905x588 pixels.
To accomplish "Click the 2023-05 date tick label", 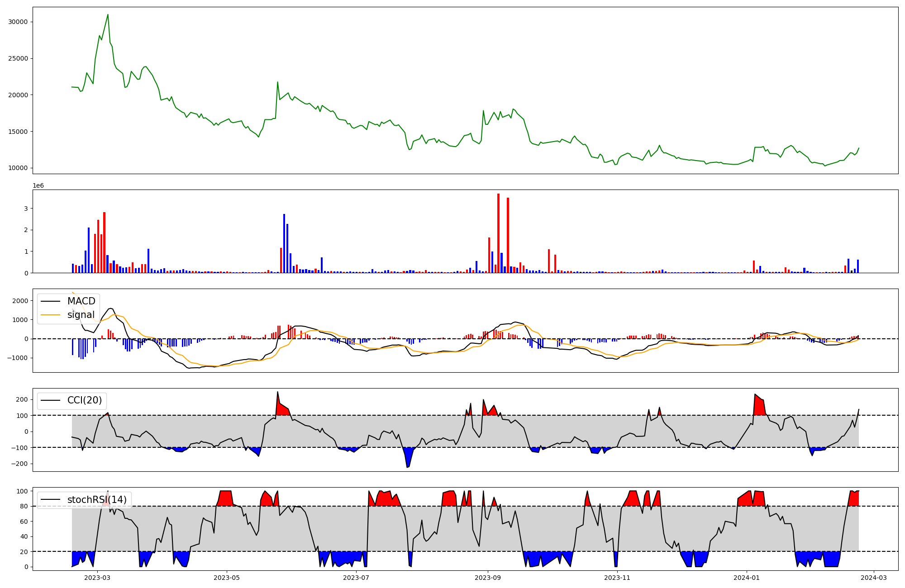I will pos(226,578).
